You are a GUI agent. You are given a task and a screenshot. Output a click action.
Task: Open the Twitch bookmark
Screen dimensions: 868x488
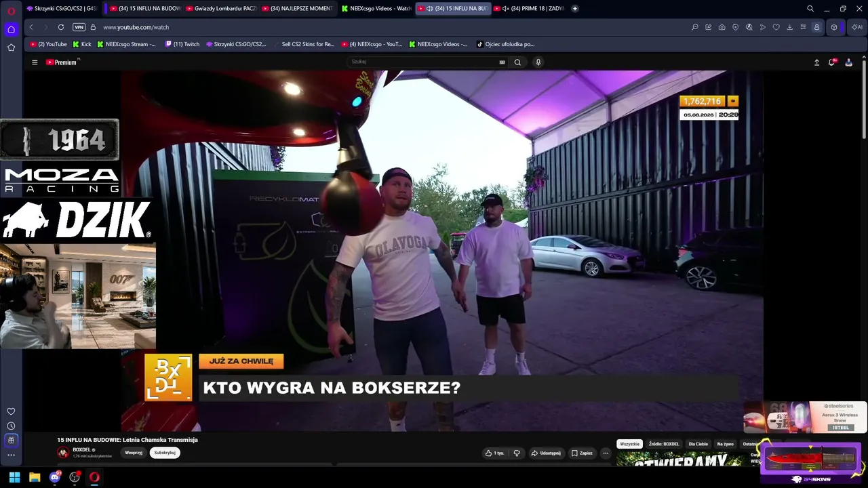[x=182, y=44]
